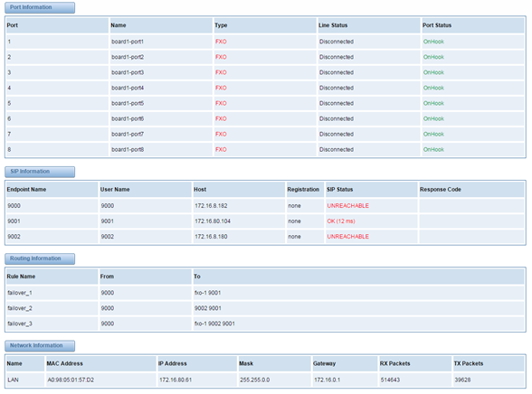532x394 pixels.
Task: Select host 172.16.80.104
Action: pyautogui.click(x=213, y=221)
